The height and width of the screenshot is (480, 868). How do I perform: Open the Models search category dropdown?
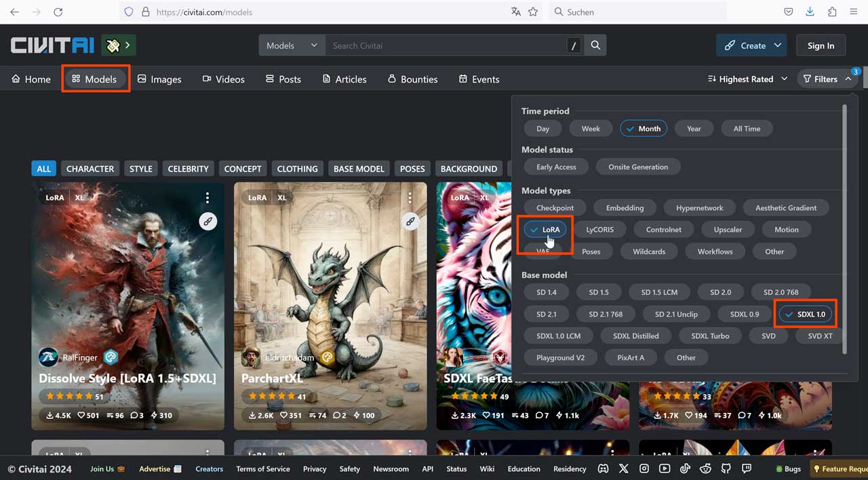292,45
